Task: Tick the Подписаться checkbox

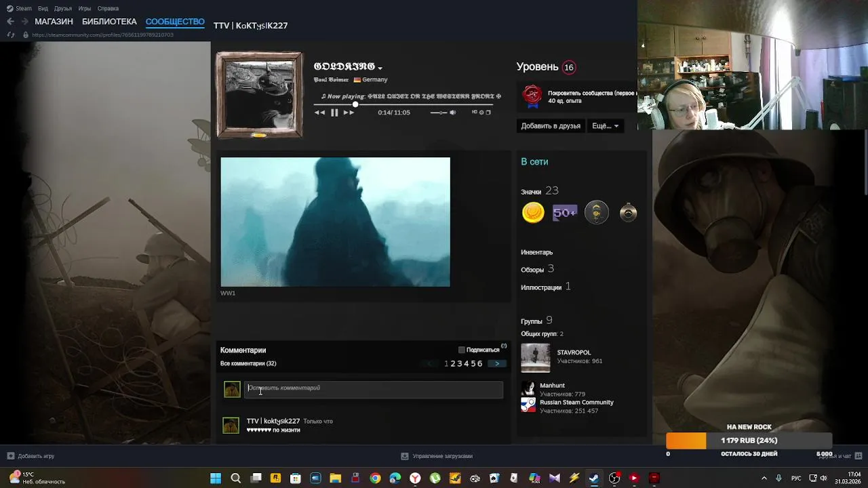Action: (x=462, y=350)
